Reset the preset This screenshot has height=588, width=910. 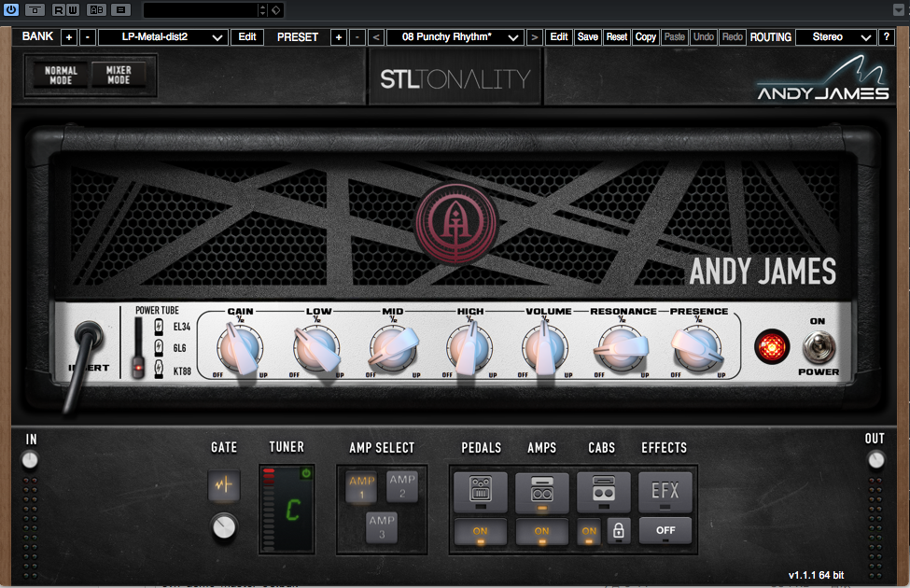(616, 37)
